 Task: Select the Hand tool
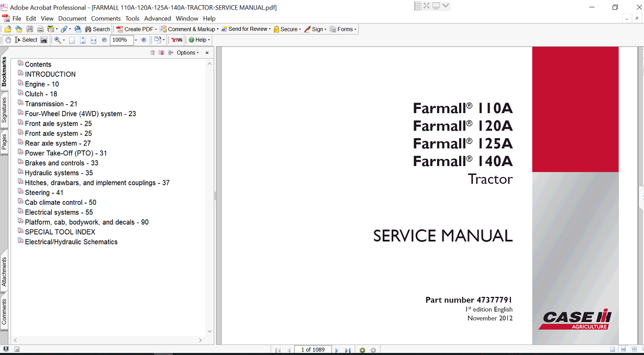coord(8,40)
